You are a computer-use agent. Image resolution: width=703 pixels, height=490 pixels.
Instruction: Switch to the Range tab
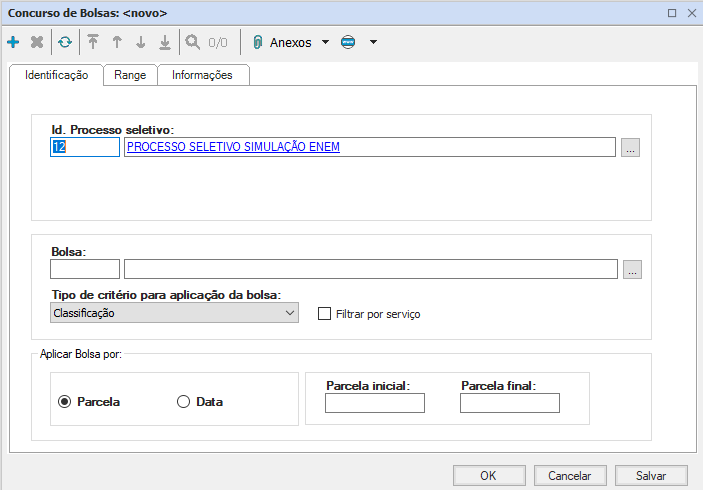click(x=130, y=75)
